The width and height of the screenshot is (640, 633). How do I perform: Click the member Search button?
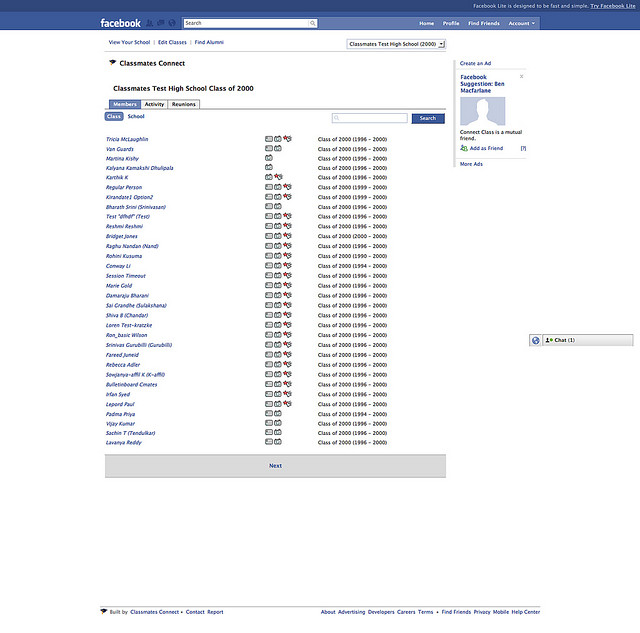point(428,118)
